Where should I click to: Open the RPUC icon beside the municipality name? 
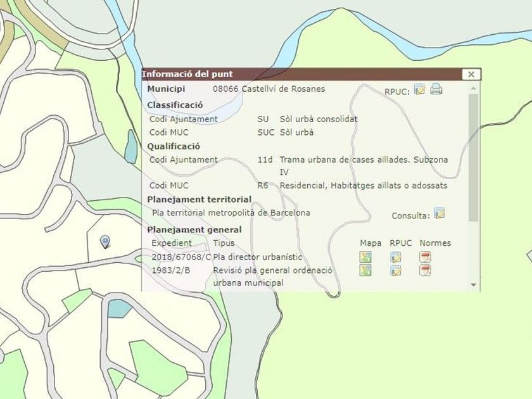tap(419, 89)
